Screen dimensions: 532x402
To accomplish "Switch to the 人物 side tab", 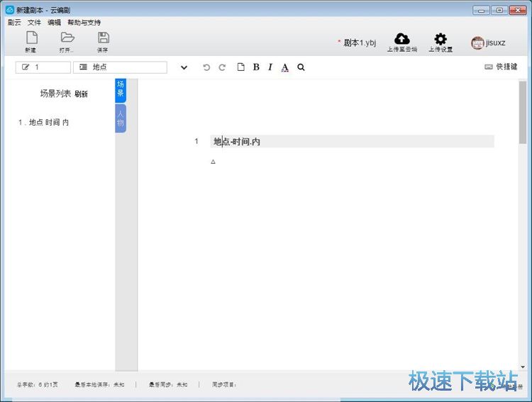I will tap(121, 118).
